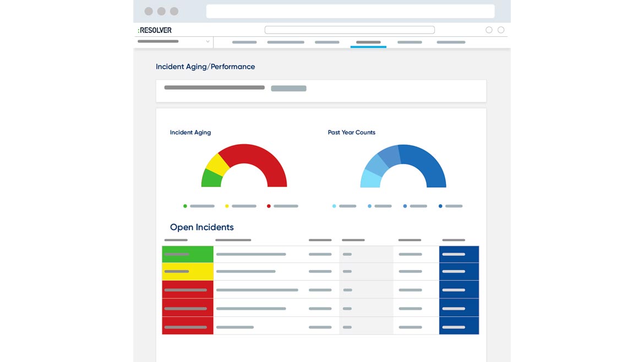The image size is (644, 362).
Task: Expand the dropdown chevron below Resolver logo
Action: (x=208, y=42)
